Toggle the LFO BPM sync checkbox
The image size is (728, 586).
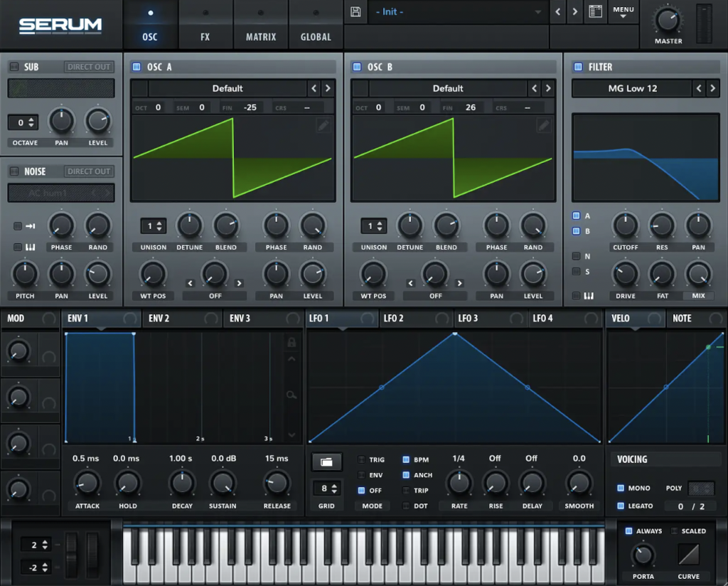(407, 459)
